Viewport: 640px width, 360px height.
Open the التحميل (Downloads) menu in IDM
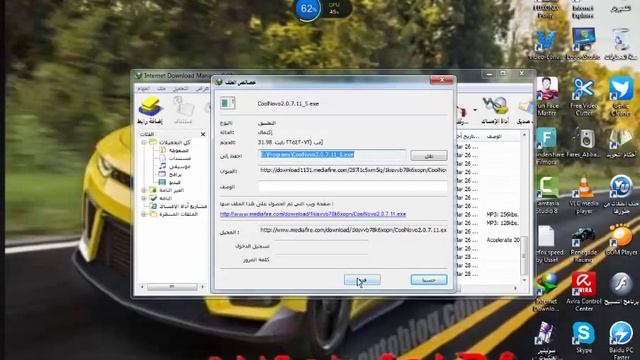tap(180, 88)
